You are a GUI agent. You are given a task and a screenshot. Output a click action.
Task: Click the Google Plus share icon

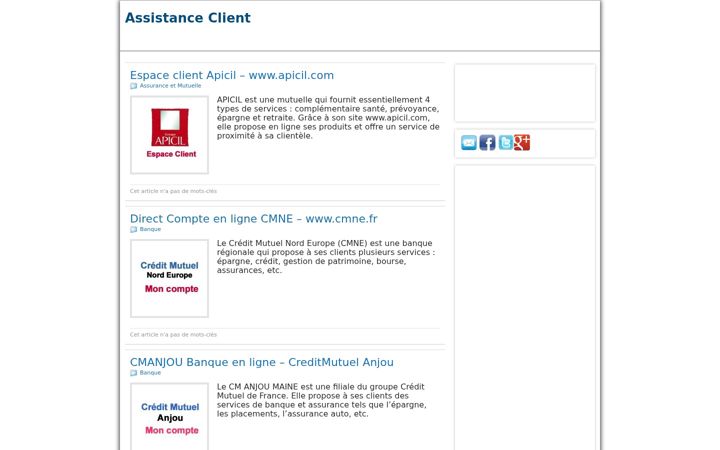[522, 143]
